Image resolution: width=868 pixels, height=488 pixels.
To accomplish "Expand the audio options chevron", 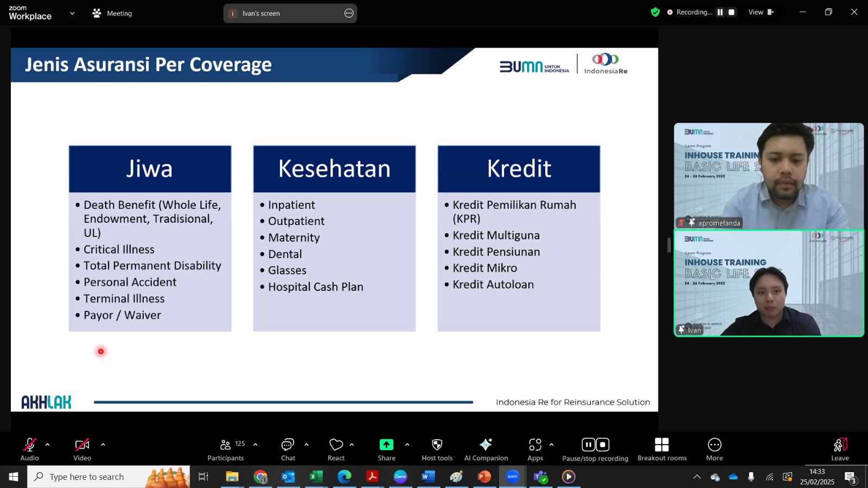I will [47, 445].
